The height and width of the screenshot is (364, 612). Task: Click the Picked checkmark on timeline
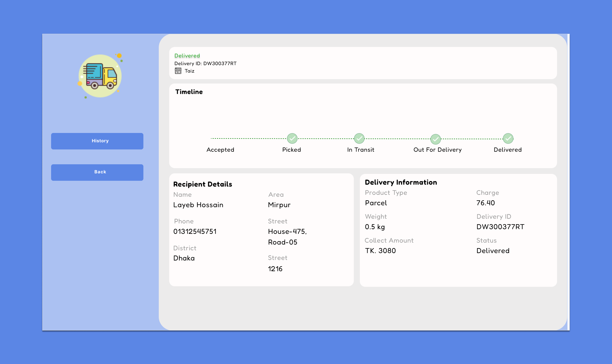click(292, 138)
